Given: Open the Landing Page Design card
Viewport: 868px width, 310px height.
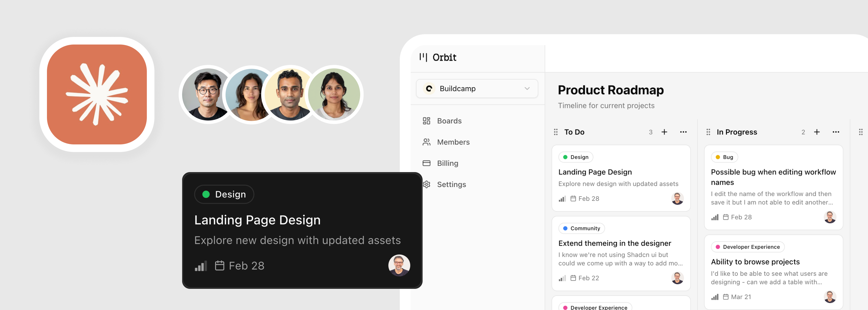Looking at the screenshot, I should click(621, 178).
